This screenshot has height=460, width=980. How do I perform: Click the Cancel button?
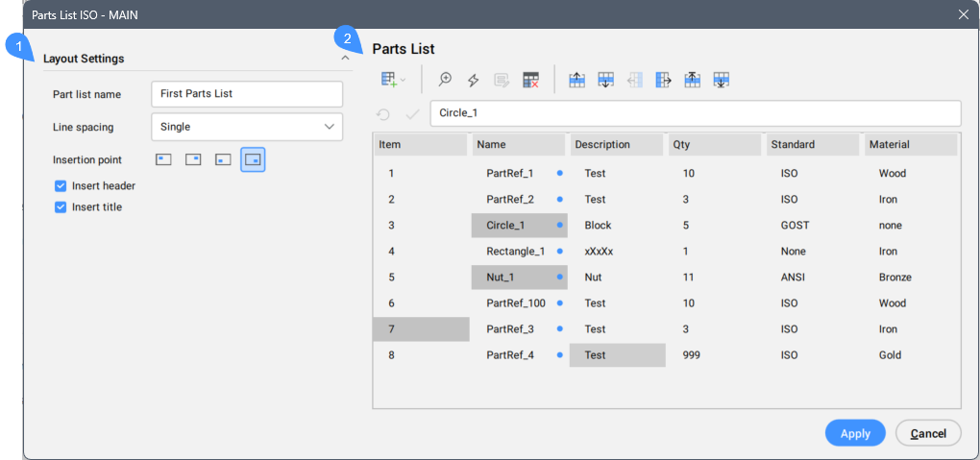click(x=928, y=433)
